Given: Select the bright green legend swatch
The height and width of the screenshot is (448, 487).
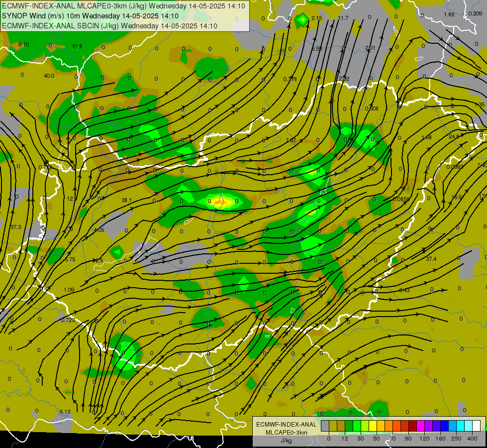Looking at the screenshot, I should pyautogui.click(x=357, y=426).
